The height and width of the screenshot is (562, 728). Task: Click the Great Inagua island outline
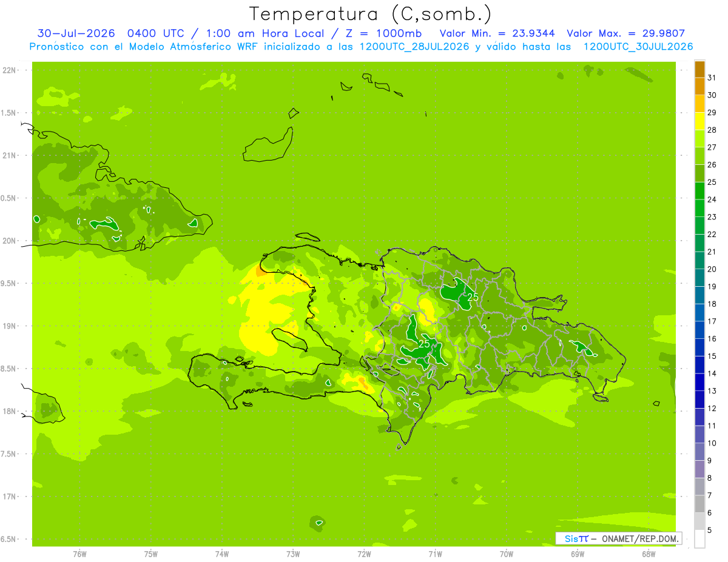pos(269,145)
